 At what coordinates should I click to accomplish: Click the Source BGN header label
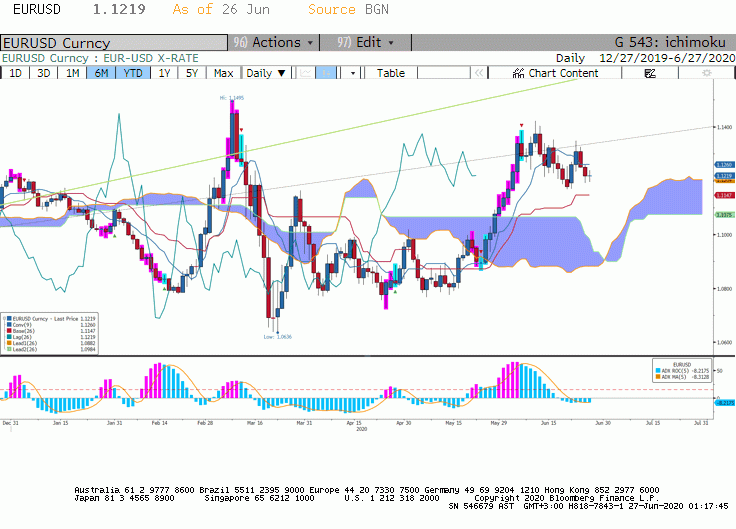click(x=348, y=9)
